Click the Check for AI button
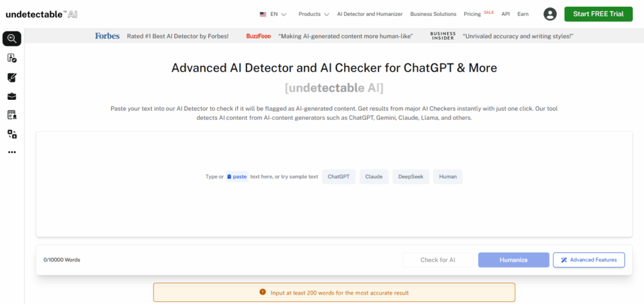 (x=438, y=259)
